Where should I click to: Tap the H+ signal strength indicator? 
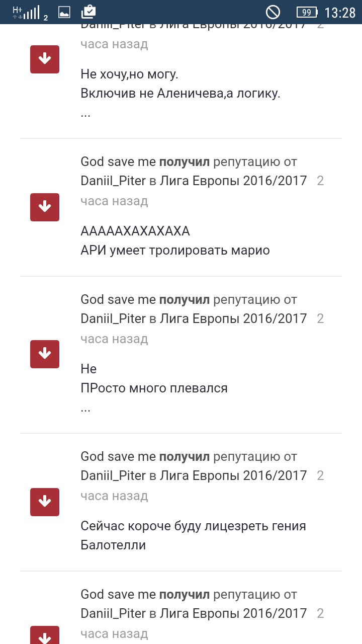coord(30,13)
